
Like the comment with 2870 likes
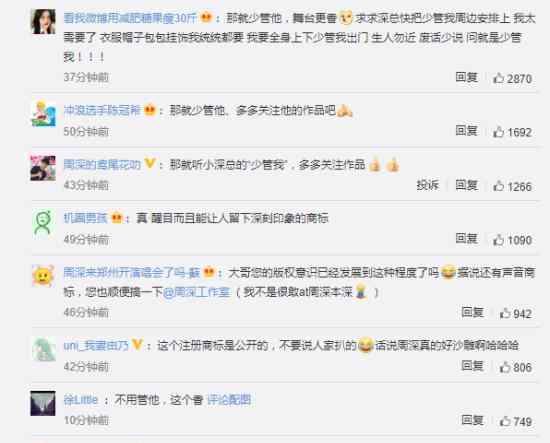tap(498, 78)
